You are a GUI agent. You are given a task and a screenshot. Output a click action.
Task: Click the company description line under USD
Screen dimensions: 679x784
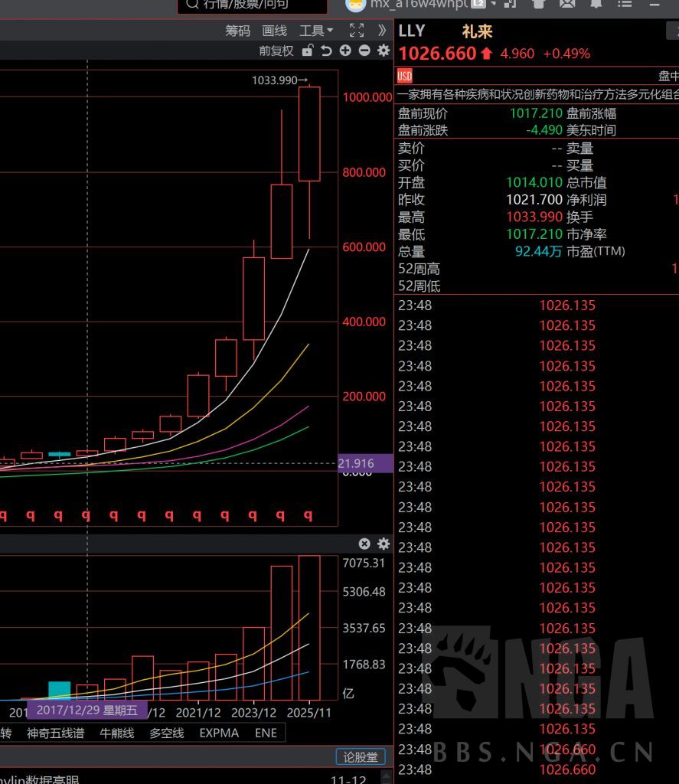(x=537, y=94)
